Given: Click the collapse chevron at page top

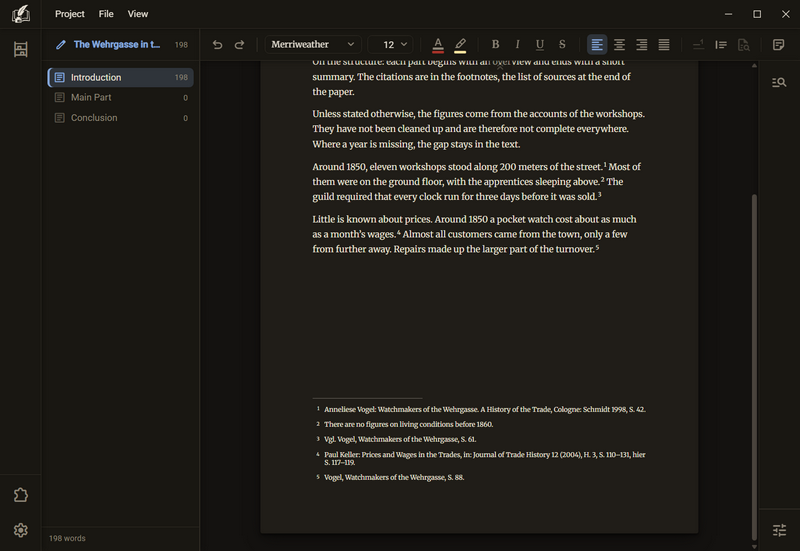Looking at the screenshot, I should pos(500,67).
